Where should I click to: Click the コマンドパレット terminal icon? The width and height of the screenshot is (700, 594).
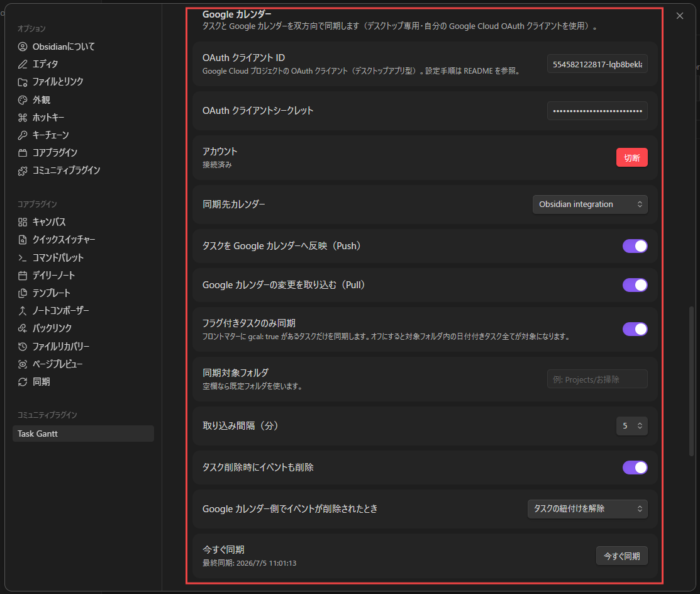pos(22,258)
